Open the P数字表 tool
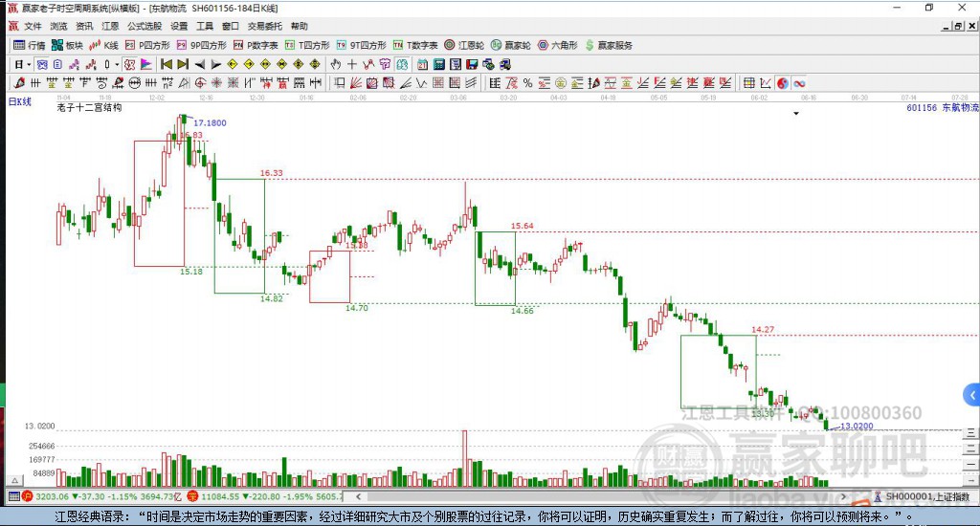 [256, 45]
